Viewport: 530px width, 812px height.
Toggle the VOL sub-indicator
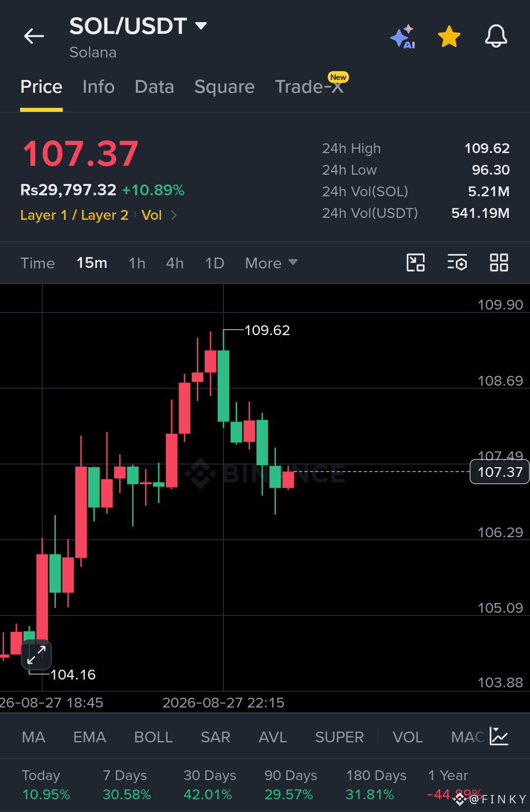point(408,737)
